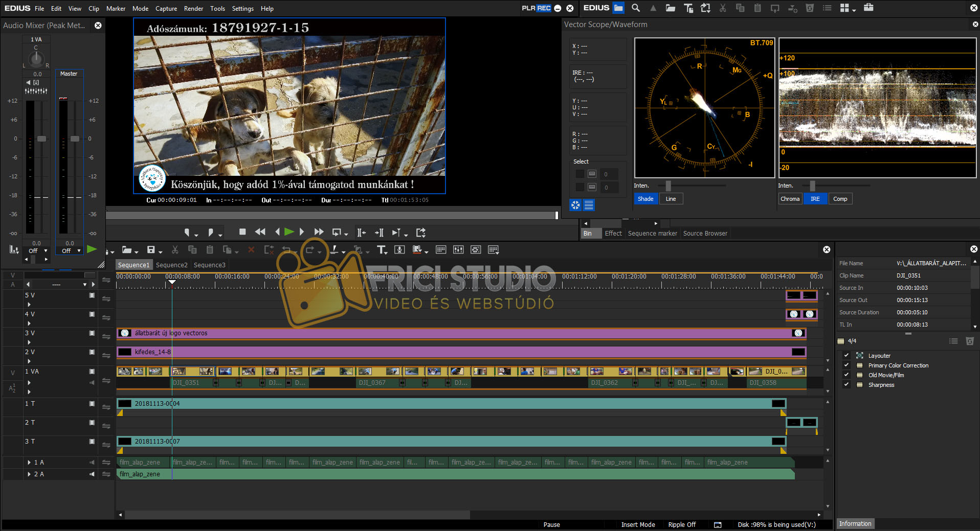Uncheck the Old Movie/Film effect
Viewport: 980px width, 531px height.
[847, 375]
